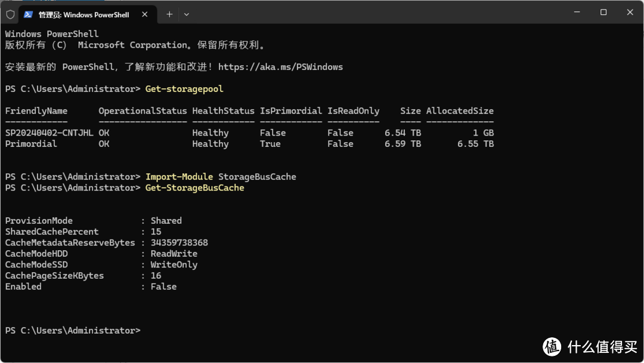Open a new tab with plus button
The width and height of the screenshot is (644, 363).
169,14
